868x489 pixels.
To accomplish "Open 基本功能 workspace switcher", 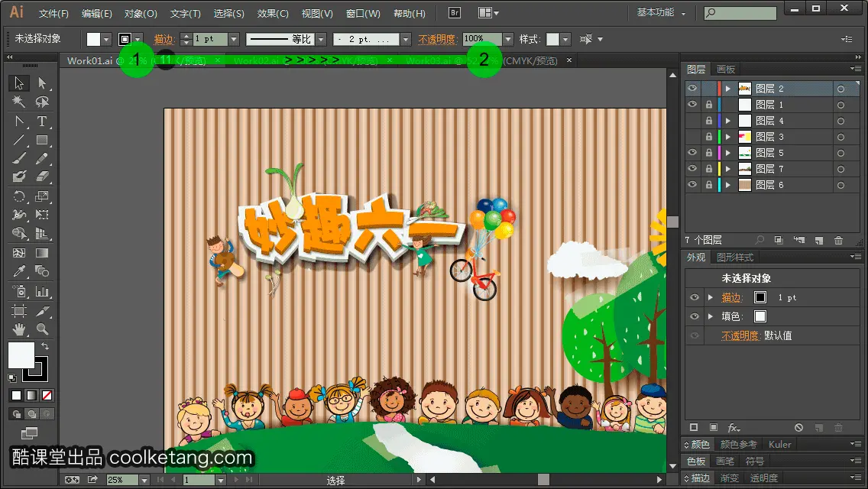I will click(x=661, y=13).
